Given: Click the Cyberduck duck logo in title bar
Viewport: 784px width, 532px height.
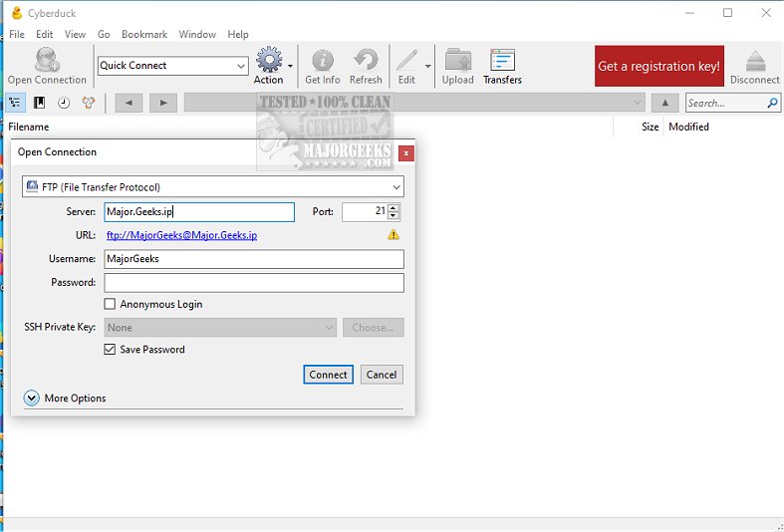Looking at the screenshot, I should click(17, 13).
